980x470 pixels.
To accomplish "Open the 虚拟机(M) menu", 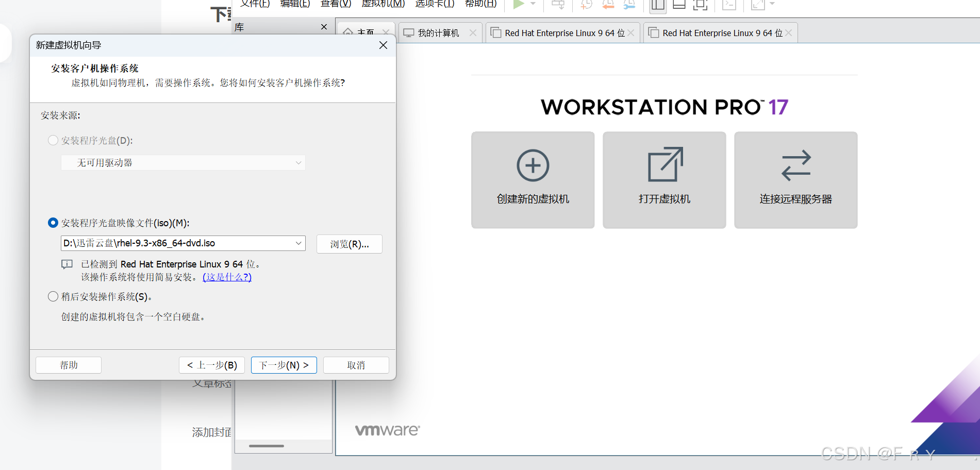I will click(x=383, y=4).
